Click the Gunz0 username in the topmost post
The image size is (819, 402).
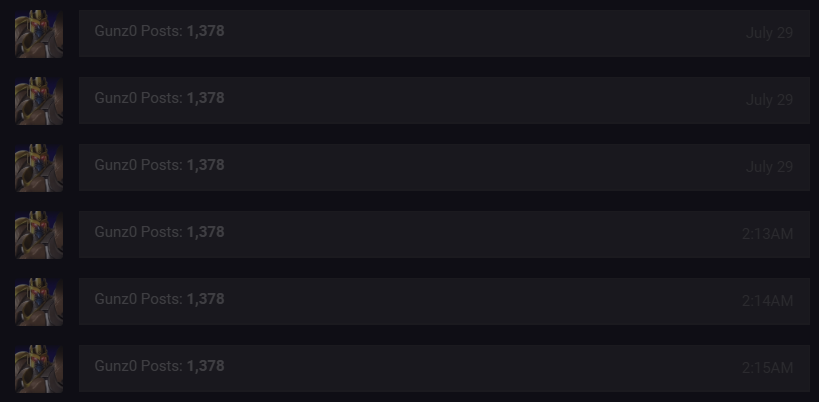pos(116,31)
